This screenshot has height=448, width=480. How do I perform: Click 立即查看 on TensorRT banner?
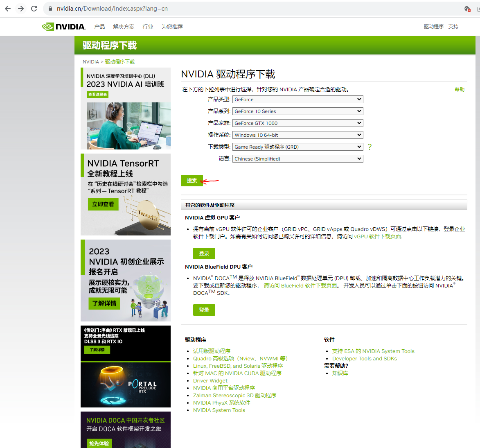[103, 204]
